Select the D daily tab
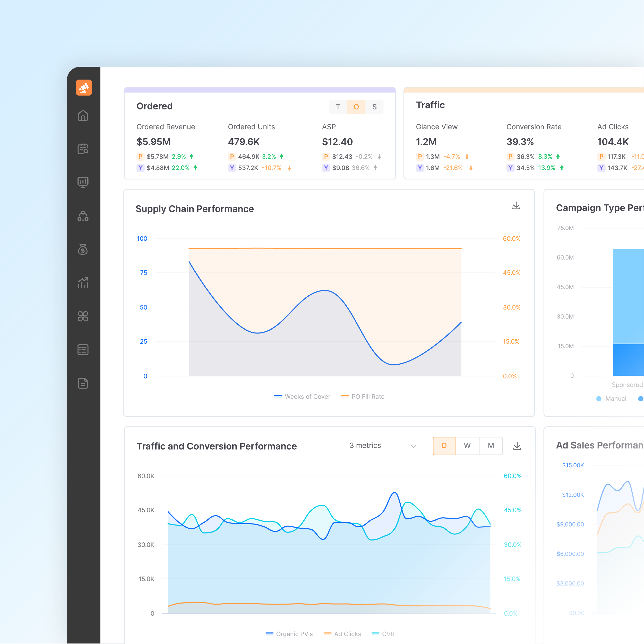This screenshot has width=644, height=644. click(x=444, y=446)
